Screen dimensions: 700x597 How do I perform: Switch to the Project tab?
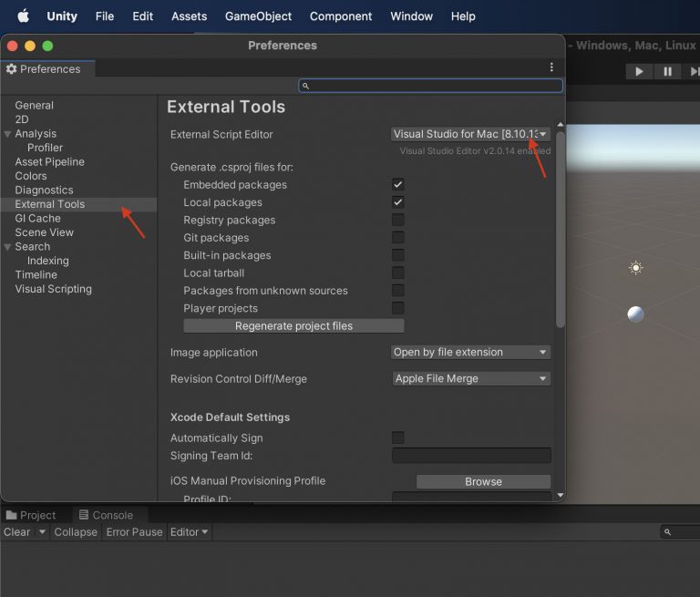coord(31,515)
